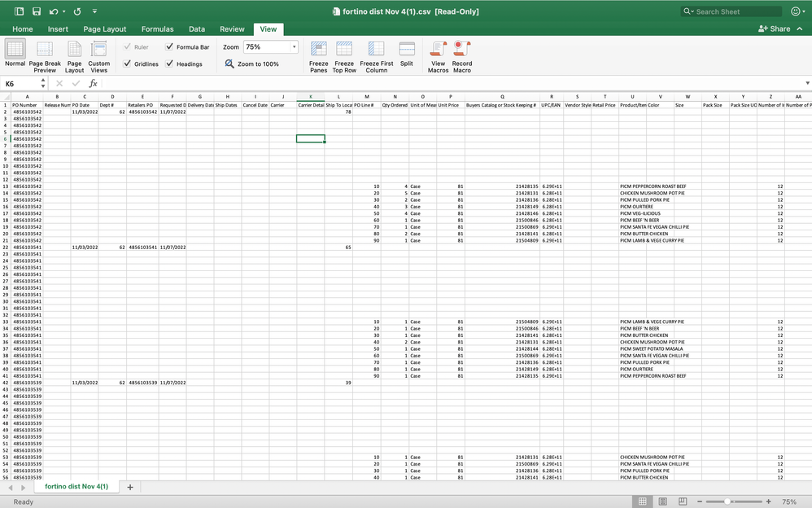Click the status bar zoom in plus
Viewport: 812px width, 508px height.
click(769, 501)
